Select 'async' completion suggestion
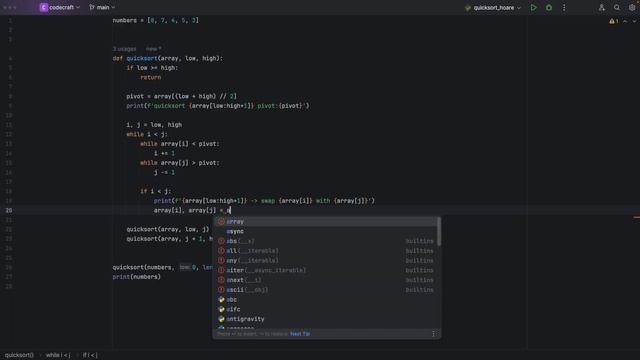This screenshot has width=640, height=360. coord(325,231)
